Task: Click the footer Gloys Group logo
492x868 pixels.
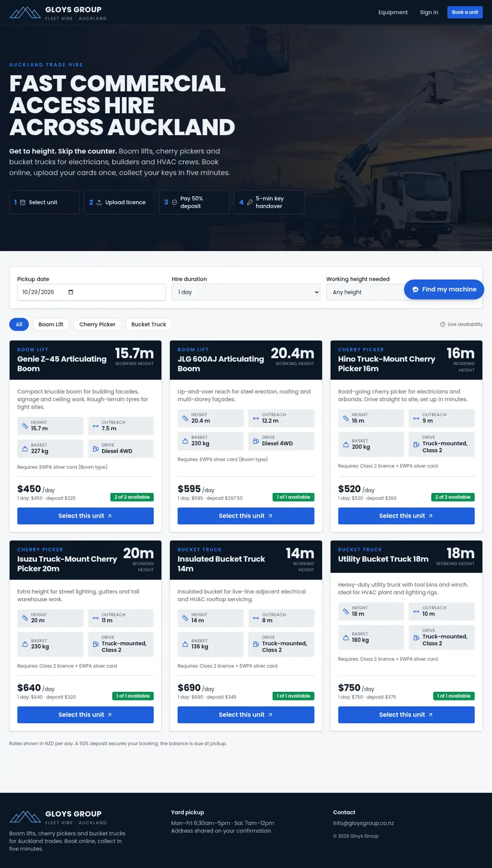Action: click(x=25, y=817)
